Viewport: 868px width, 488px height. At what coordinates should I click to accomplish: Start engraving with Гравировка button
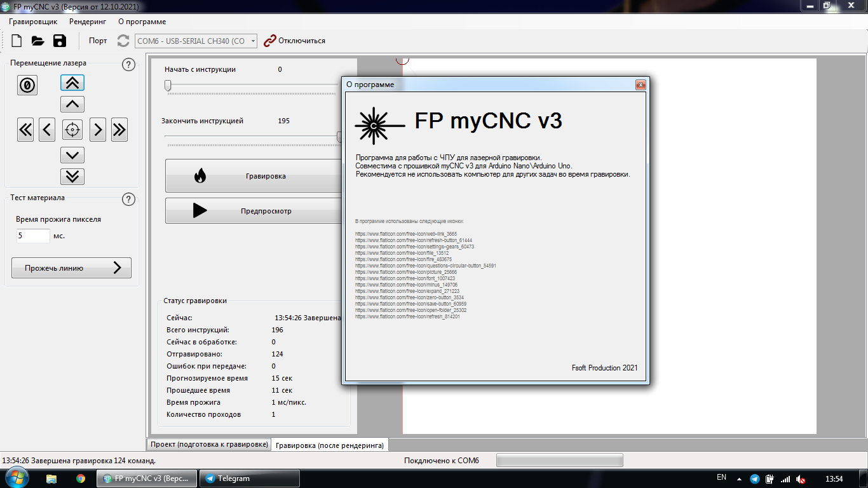(x=254, y=176)
